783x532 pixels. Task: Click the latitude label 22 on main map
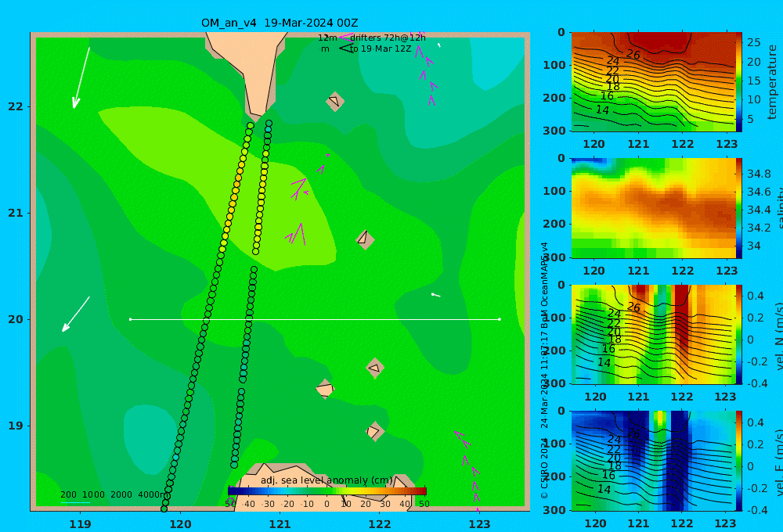pyautogui.click(x=16, y=107)
